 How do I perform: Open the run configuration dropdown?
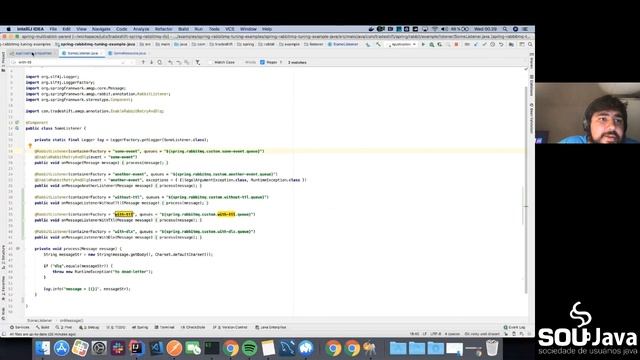tap(401, 44)
